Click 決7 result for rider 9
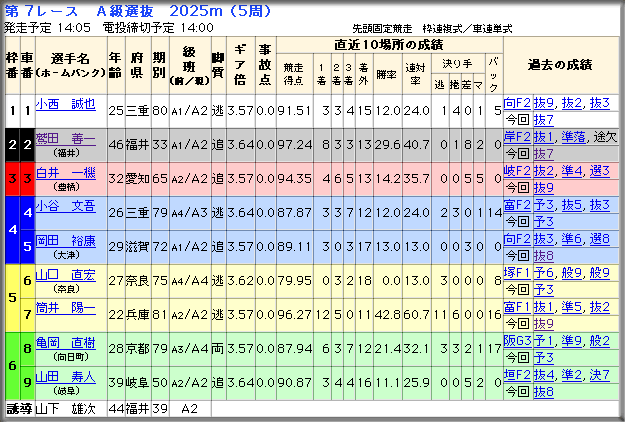Viewport: 625px width, 422px height. (599, 375)
